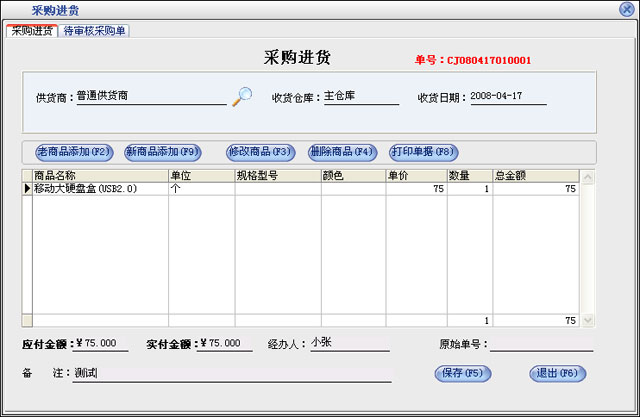Click the 收货日期 date field
This screenshot has width=640, height=417.
point(510,97)
